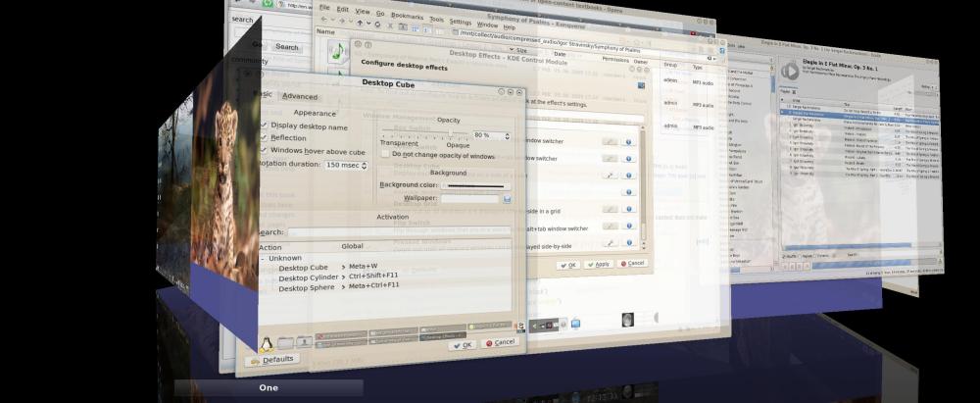
Task: Switch to the Advanced tab
Action: 300,96
